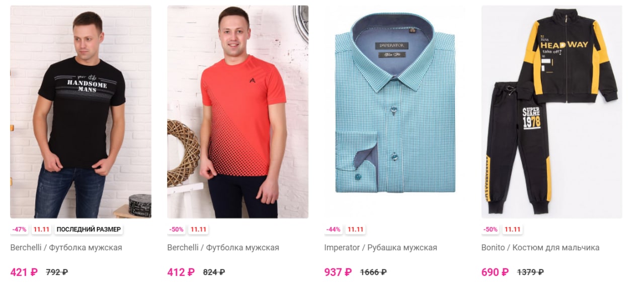The image size is (644, 297).
Task: Click the 690 ₽ sale price
Action: pos(495,272)
